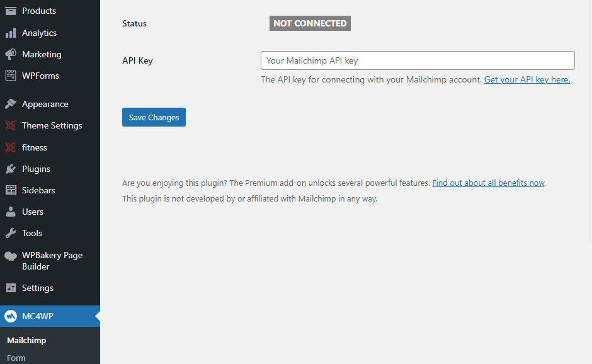Click the MC4WP round logo icon
This screenshot has width=592, height=364.
click(x=11, y=316)
